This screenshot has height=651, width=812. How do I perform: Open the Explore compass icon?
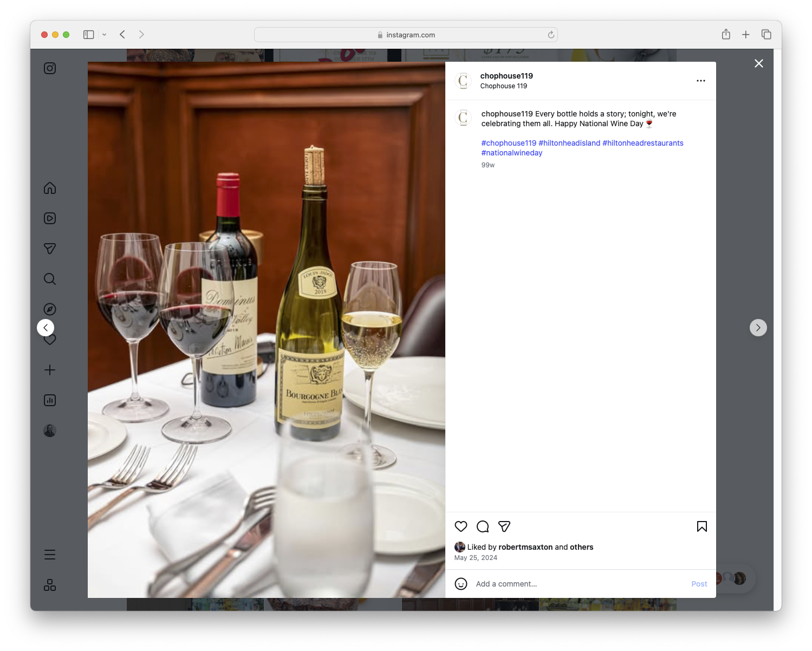[49, 309]
